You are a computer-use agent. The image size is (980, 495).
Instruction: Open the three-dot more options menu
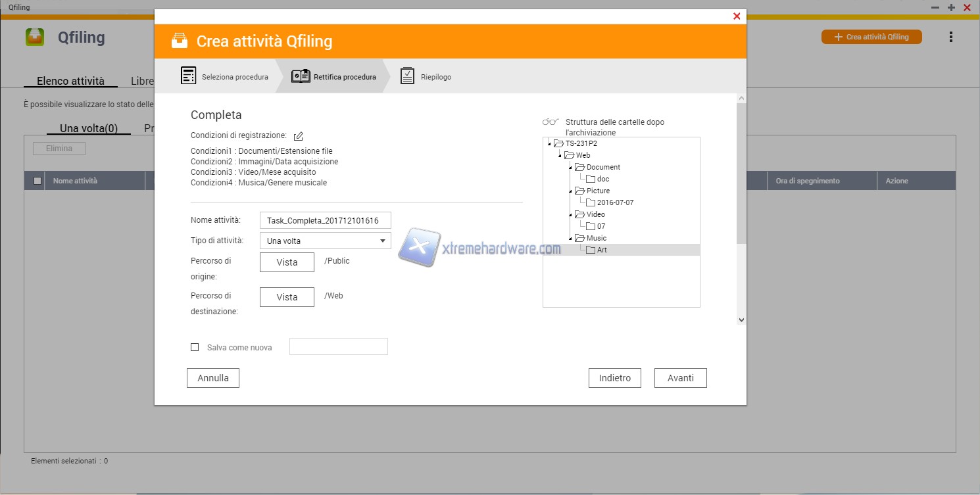950,37
